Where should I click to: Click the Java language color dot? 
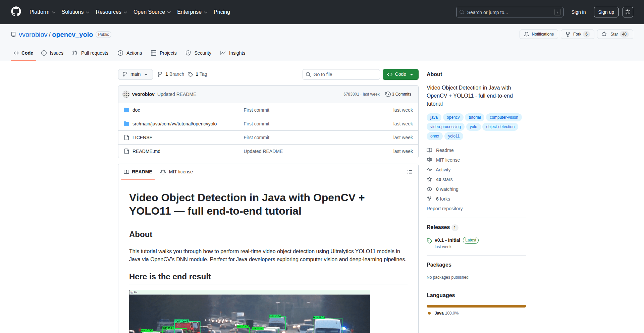429,313
